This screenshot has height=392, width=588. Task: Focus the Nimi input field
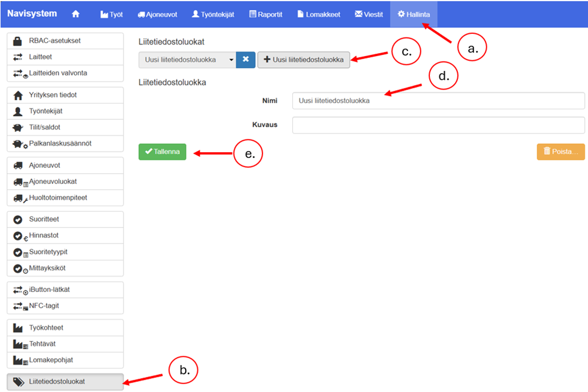click(x=438, y=101)
